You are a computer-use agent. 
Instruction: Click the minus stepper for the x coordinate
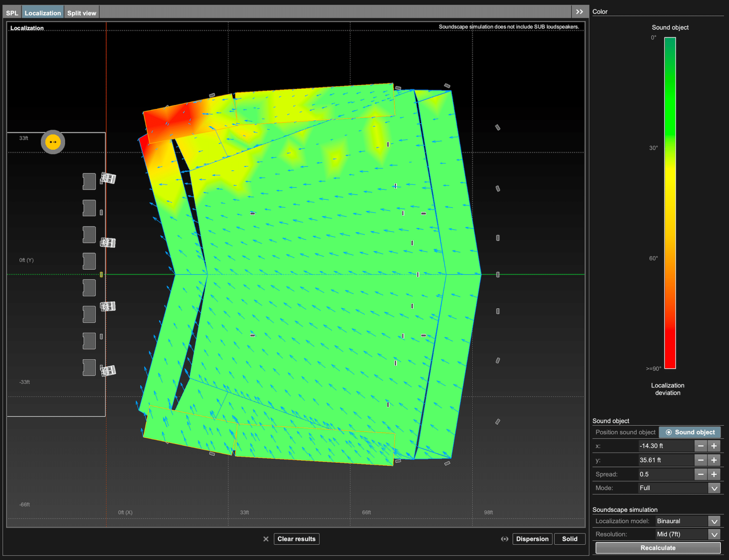tap(701, 446)
